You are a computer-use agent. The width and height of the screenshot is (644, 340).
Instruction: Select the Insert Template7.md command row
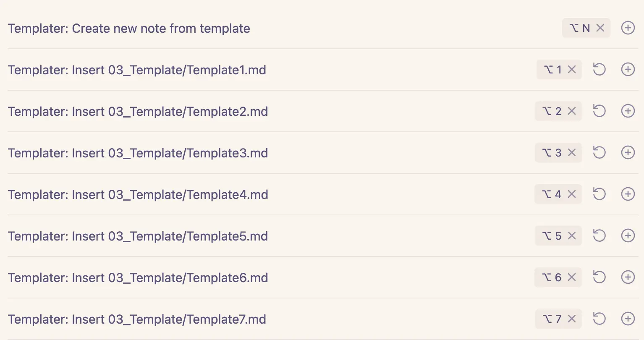click(137, 319)
